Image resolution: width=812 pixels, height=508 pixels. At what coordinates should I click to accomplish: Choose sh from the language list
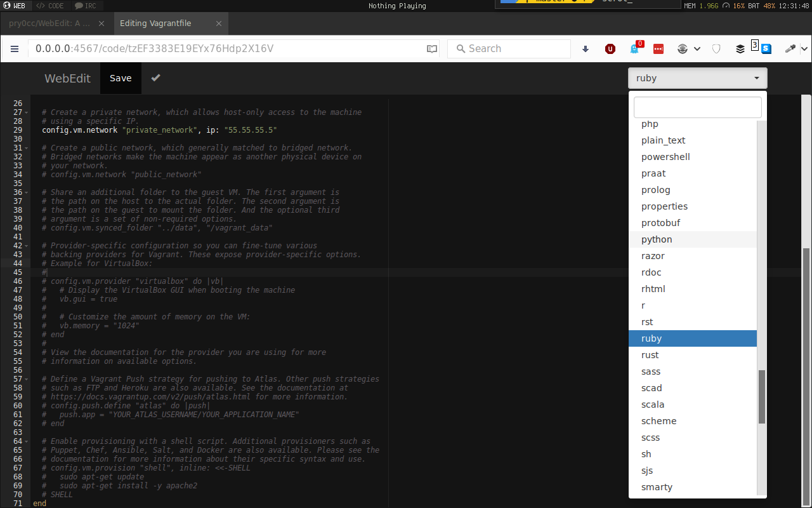point(693,454)
